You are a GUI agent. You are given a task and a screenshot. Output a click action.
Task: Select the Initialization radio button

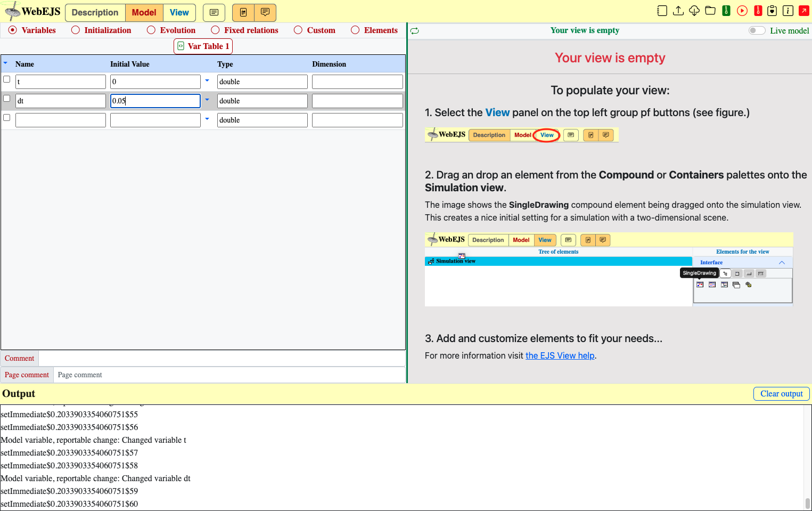[x=76, y=30]
